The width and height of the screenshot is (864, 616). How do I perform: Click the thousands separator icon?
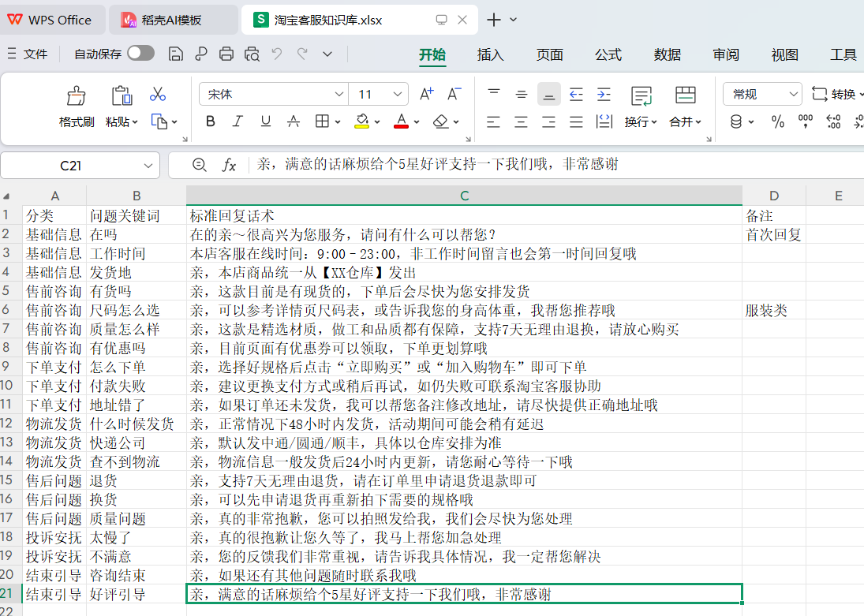[805, 121]
